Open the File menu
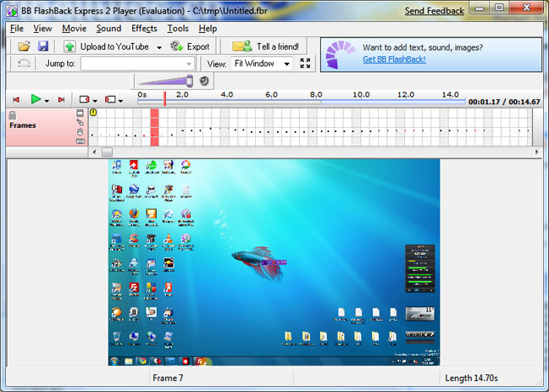Screen dimensions: 549x392 point(16,28)
